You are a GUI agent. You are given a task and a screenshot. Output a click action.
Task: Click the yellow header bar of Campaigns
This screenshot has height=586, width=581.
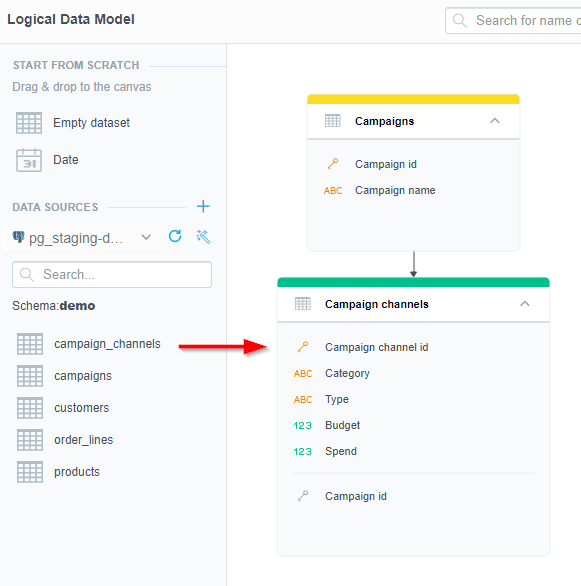(x=413, y=99)
